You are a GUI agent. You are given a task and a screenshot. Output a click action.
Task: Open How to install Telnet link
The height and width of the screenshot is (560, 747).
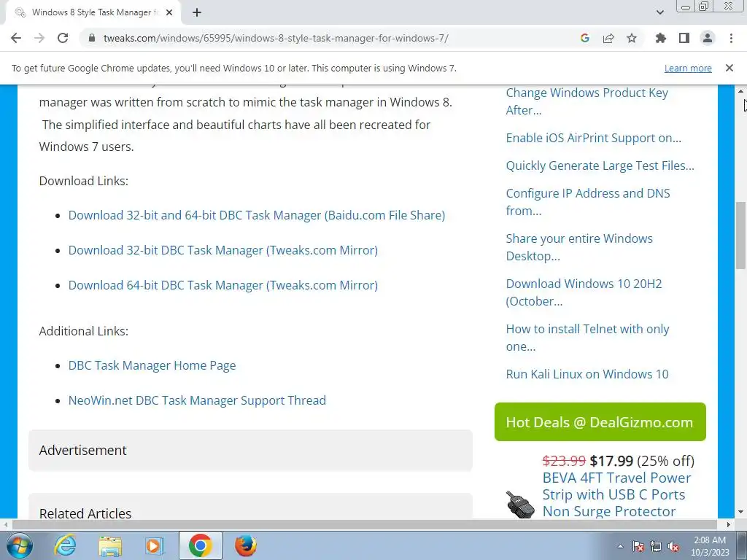pos(587,338)
